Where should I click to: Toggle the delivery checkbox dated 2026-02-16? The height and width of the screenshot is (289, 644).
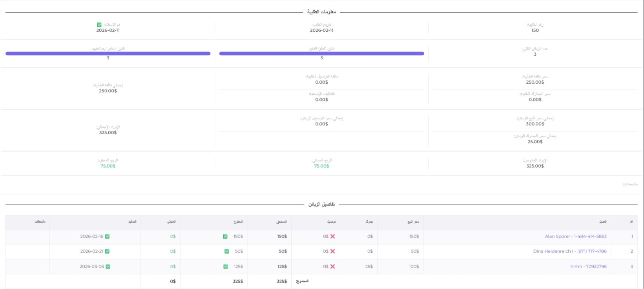coord(108,236)
